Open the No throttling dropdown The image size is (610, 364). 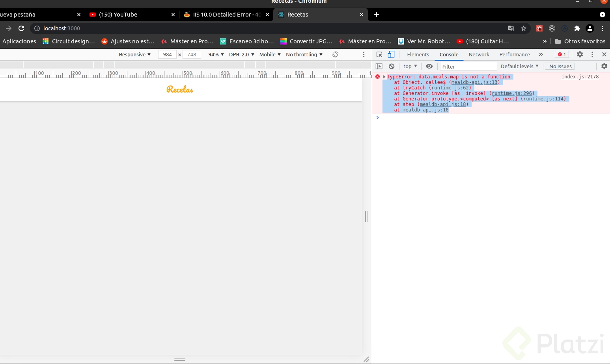(x=304, y=54)
